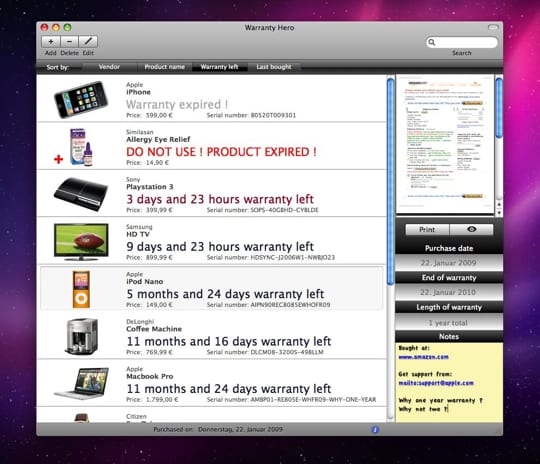Click the Delete minus icon
Image resolution: width=540 pixels, height=464 pixels.
[69, 42]
